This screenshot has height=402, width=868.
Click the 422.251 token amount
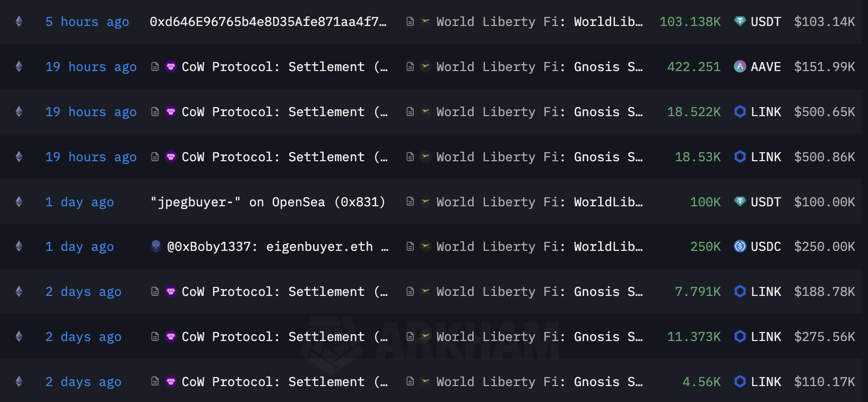pyautogui.click(x=693, y=67)
